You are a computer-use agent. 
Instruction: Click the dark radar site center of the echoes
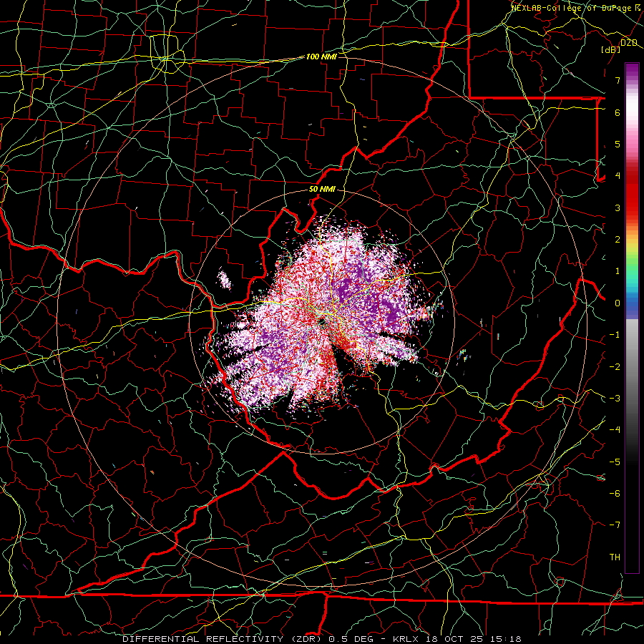click(322, 322)
